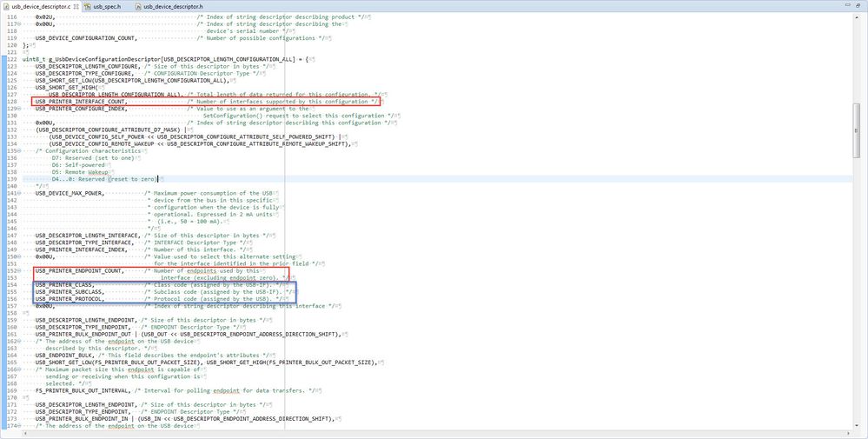Click on USB_SHORT_GET_LOW at line 125
868x439 pixels.
[63, 81]
